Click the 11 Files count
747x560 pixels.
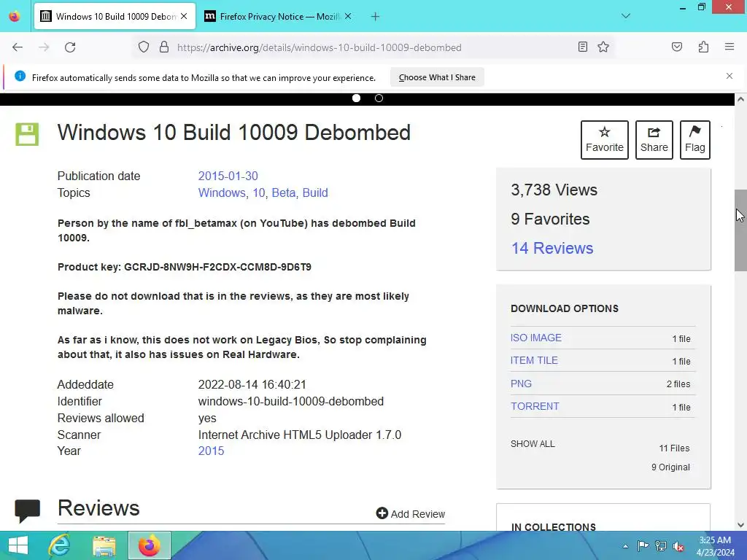click(674, 448)
